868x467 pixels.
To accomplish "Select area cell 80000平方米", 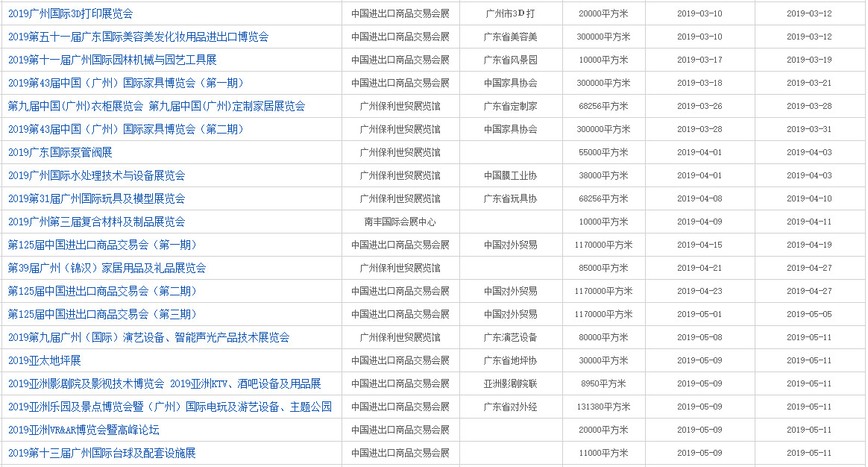I will (603, 337).
